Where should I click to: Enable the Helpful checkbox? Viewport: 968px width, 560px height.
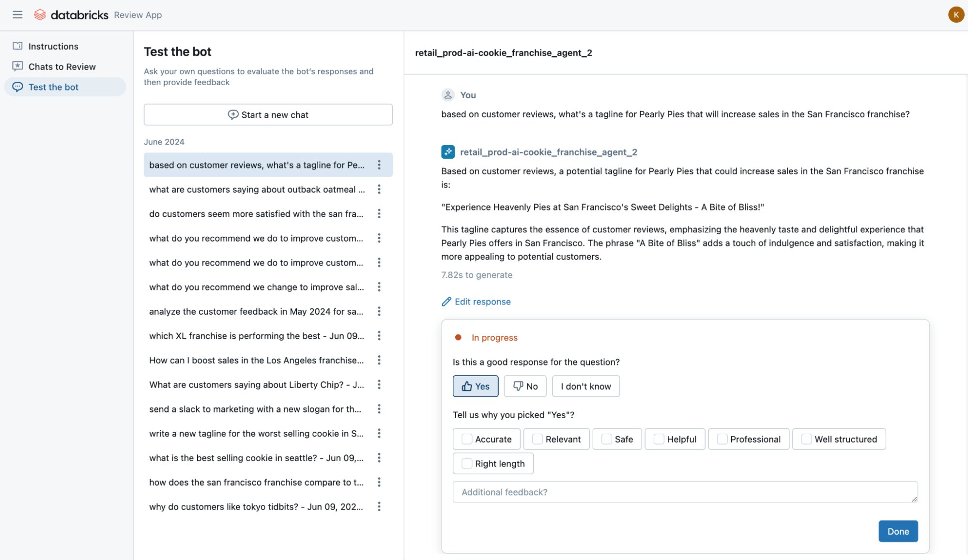coord(659,439)
